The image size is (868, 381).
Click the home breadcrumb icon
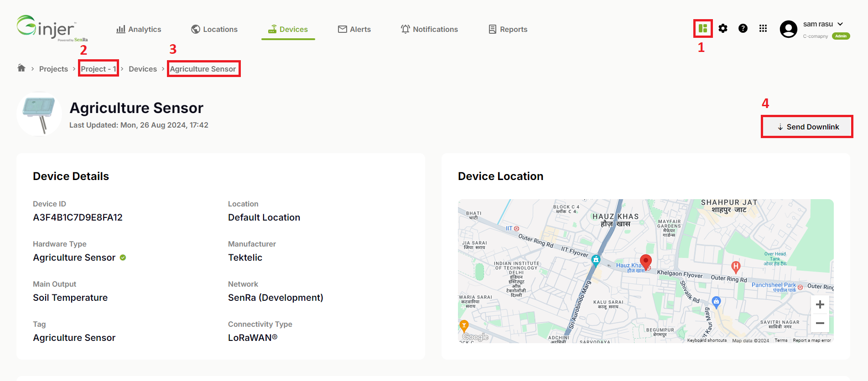[21, 68]
